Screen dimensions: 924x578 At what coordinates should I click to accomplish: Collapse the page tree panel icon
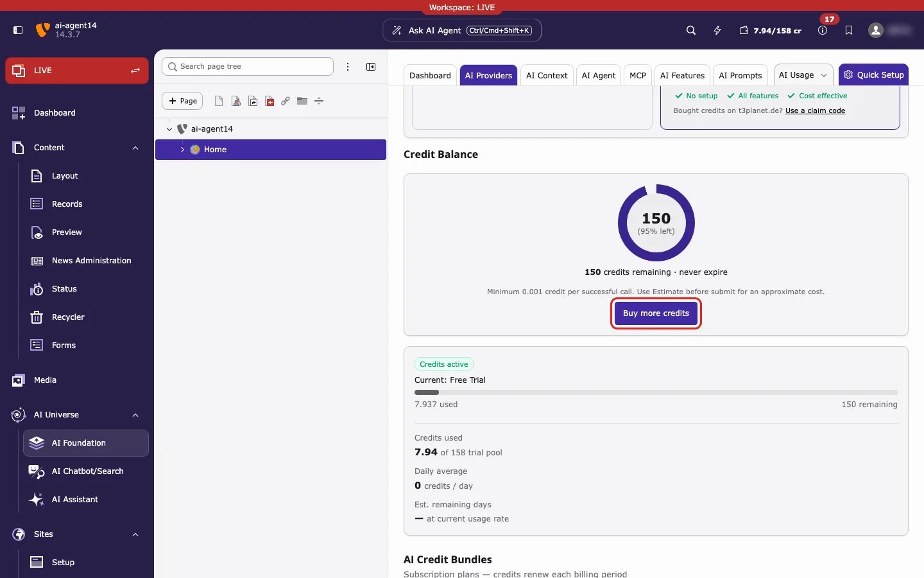pos(371,67)
